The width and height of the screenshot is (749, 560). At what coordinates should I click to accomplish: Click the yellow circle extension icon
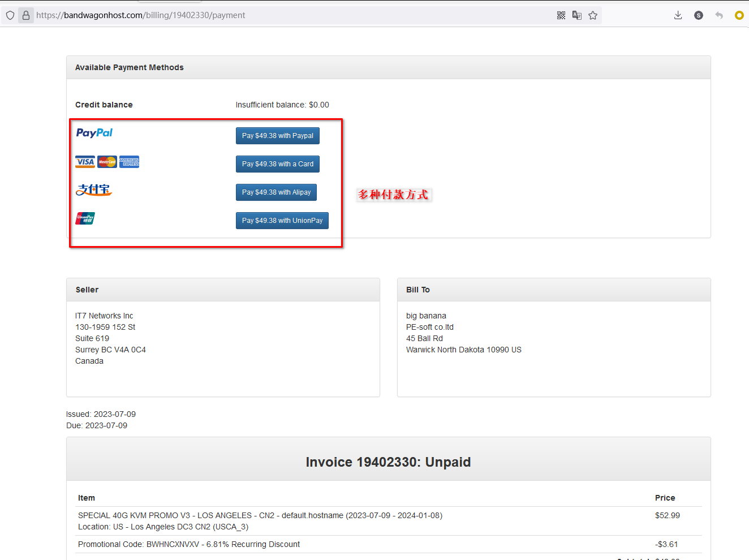tap(739, 15)
